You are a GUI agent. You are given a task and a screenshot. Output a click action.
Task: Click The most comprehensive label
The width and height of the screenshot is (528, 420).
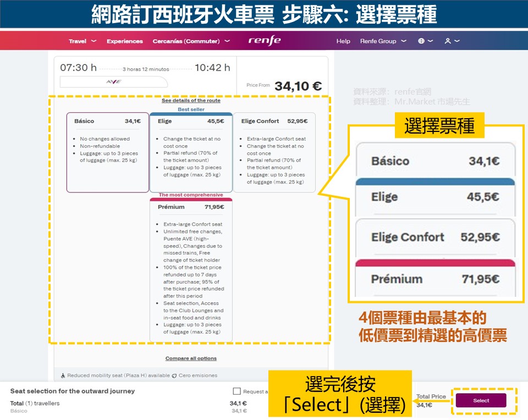(x=191, y=195)
